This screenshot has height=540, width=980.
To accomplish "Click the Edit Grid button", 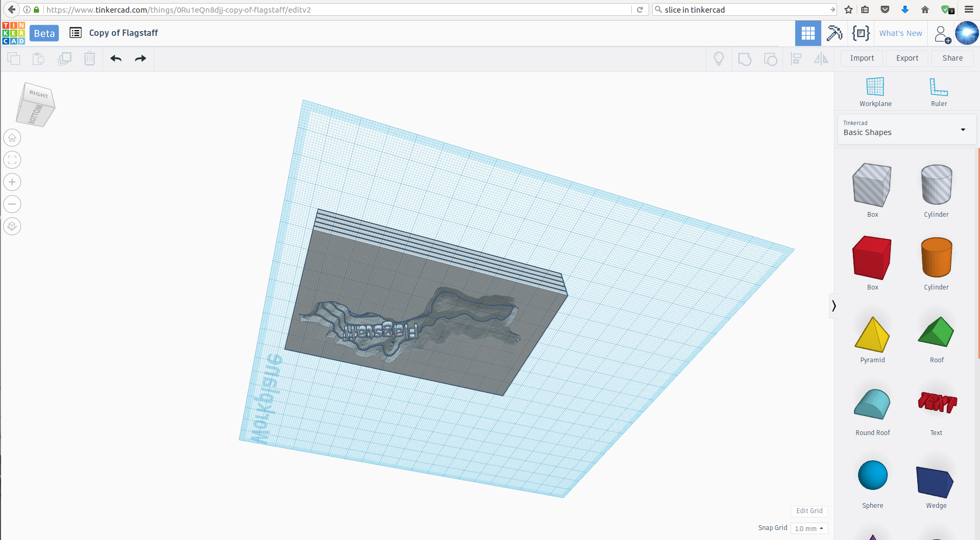I will coord(810,511).
